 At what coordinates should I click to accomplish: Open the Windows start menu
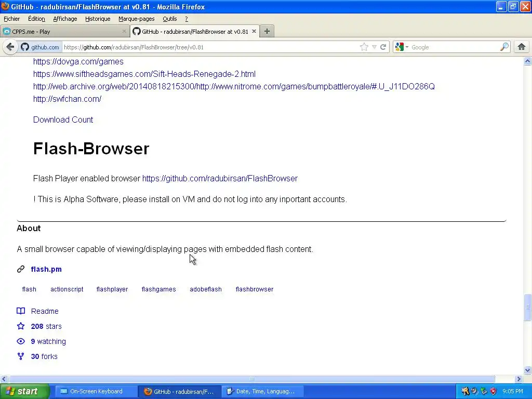pyautogui.click(x=24, y=391)
